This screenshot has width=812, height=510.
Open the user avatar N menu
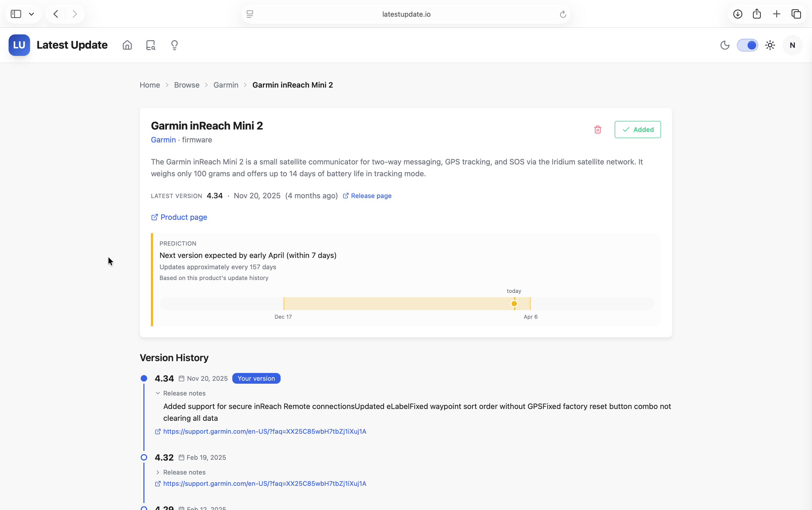[x=792, y=45]
